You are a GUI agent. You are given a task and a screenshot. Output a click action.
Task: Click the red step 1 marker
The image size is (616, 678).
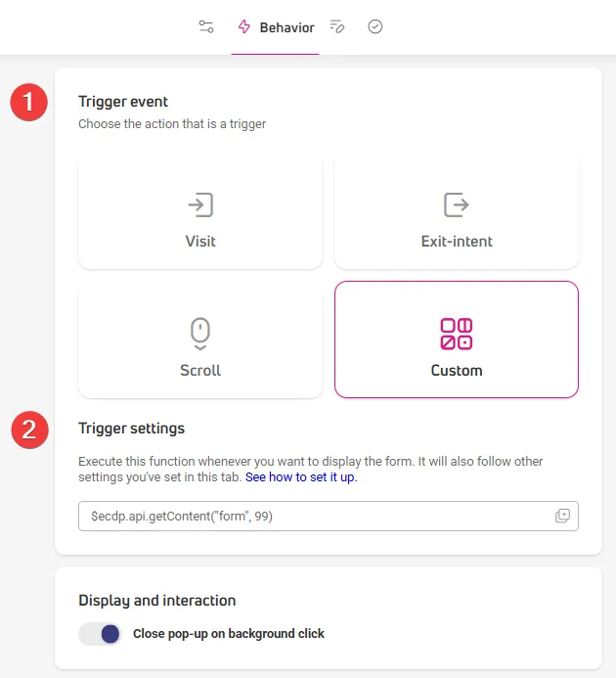pyautogui.click(x=29, y=102)
